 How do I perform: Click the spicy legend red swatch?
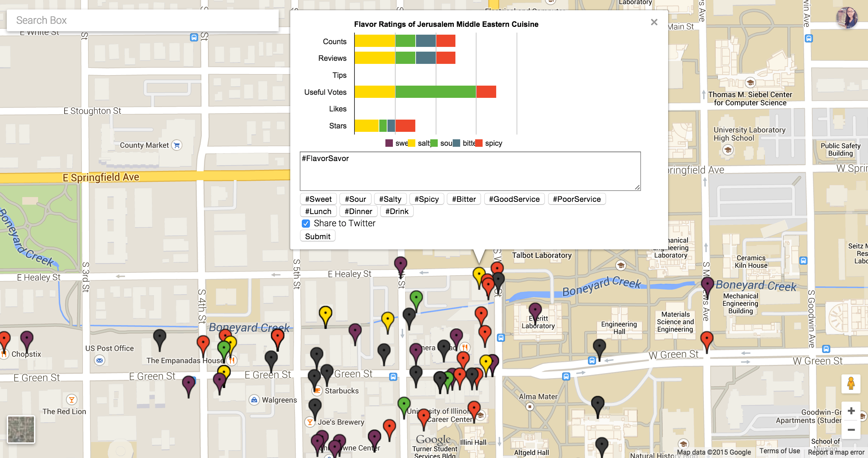pyautogui.click(x=479, y=143)
